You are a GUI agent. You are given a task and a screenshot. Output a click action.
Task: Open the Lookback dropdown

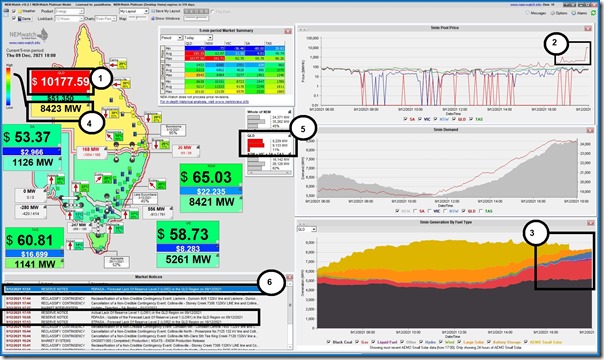(69, 18)
